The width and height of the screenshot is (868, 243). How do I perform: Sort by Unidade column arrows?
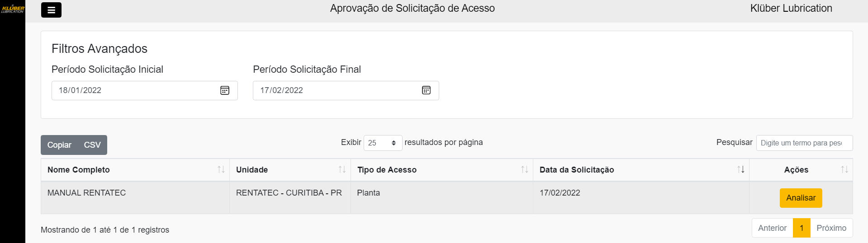point(342,169)
